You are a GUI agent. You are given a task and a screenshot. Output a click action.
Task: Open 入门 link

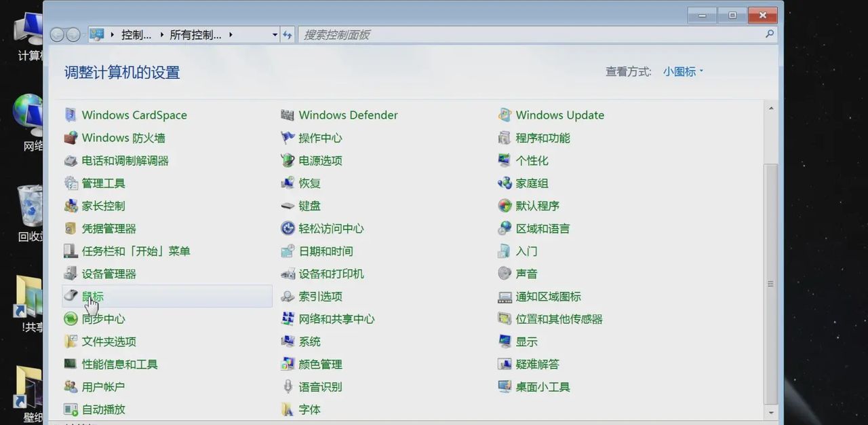[x=526, y=251]
